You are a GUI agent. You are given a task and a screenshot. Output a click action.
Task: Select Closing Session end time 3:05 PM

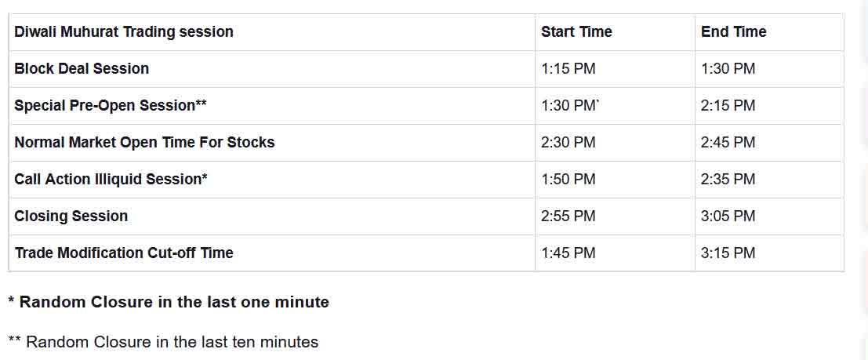pyautogui.click(x=728, y=216)
